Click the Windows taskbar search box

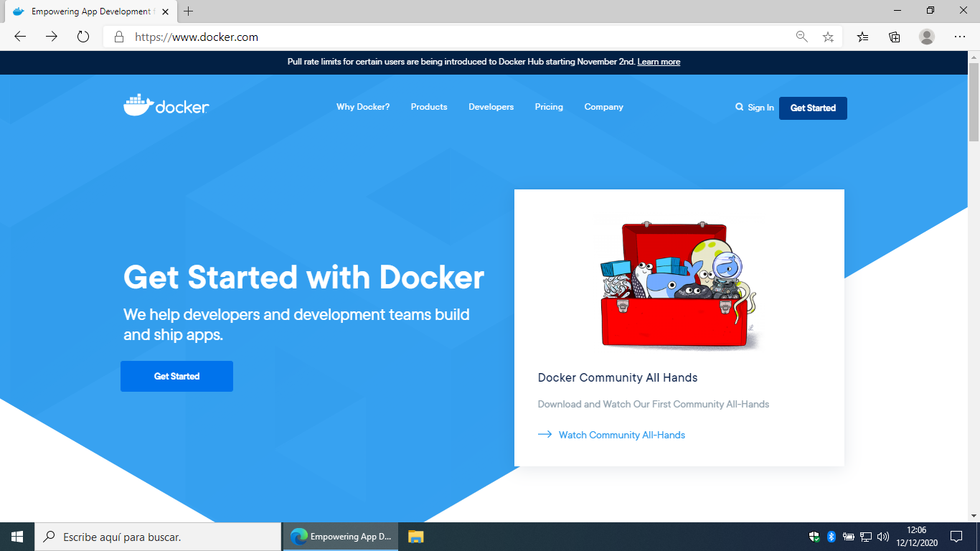158,537
